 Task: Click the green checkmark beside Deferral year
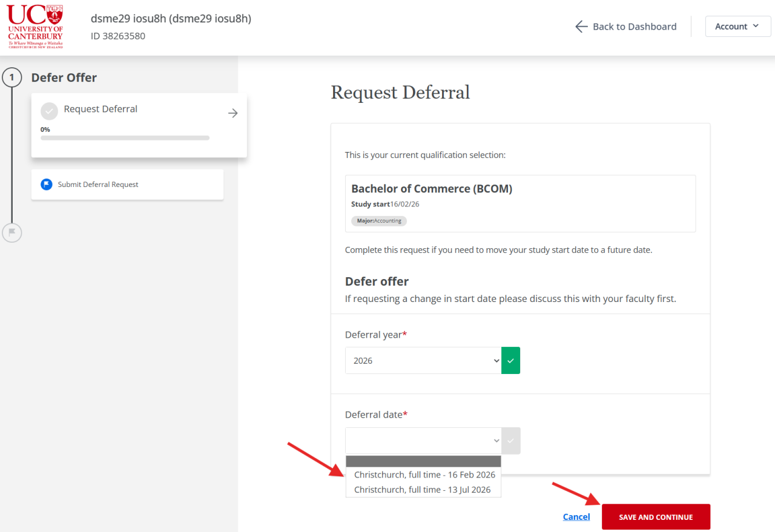[510, 361]
